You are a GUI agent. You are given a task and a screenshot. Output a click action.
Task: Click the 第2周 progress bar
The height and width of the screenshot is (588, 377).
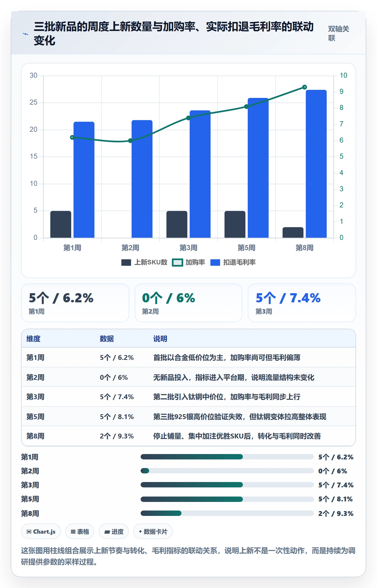tap(227, 471)
